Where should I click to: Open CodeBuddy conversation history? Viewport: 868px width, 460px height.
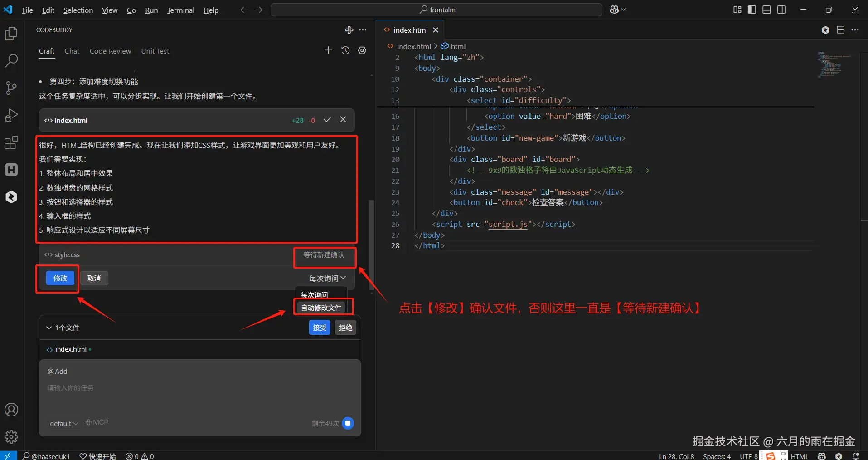(345, 50)
